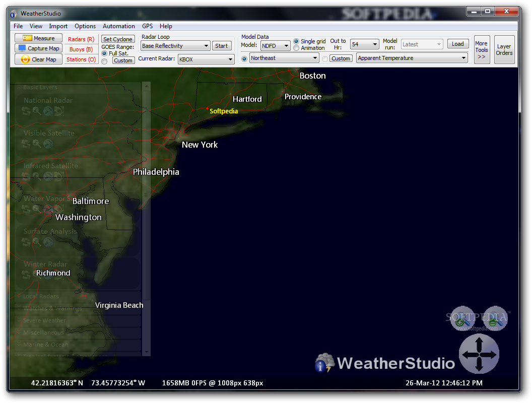This screenshot has height=403, width=532.
Task: Select the Custom GOES range radio button
Action: (104, 61)
